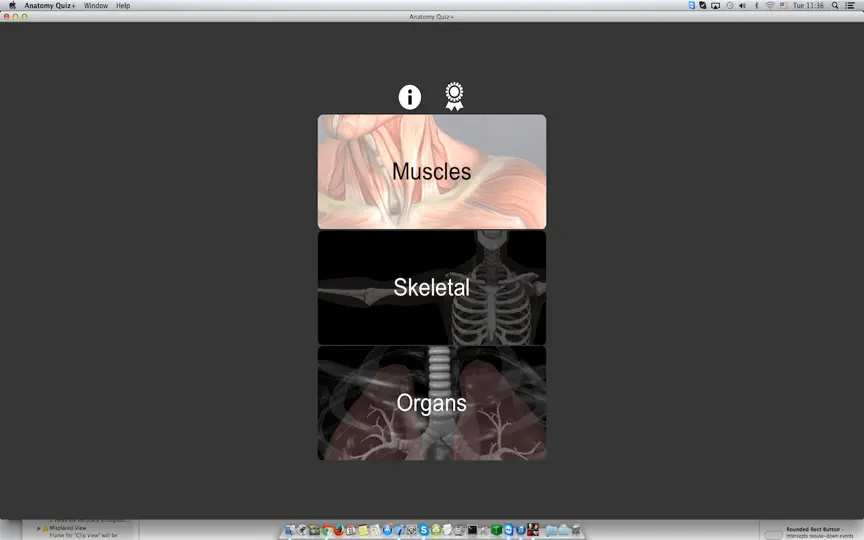Open Spotlight search in the menu bar
864x540 pixels.
tap(835, 6)
